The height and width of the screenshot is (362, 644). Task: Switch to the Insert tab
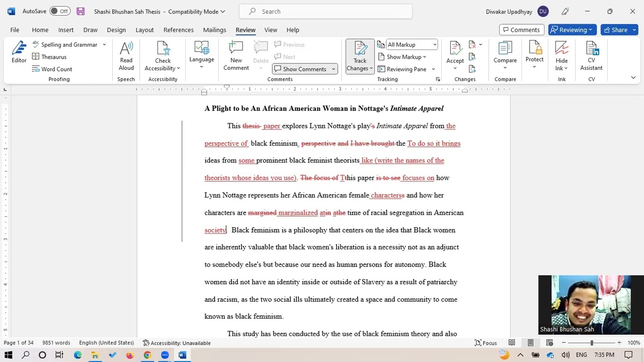[x=66, y=30]
